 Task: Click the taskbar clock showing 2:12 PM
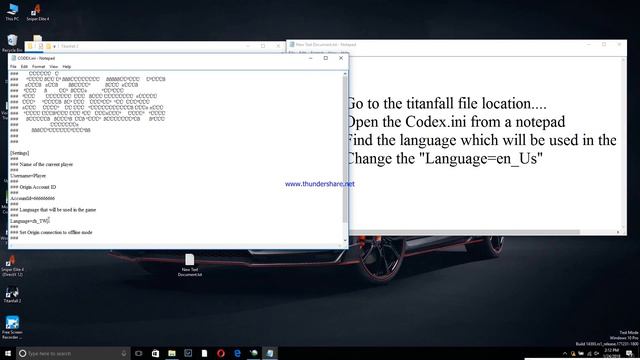coord(611,353)
